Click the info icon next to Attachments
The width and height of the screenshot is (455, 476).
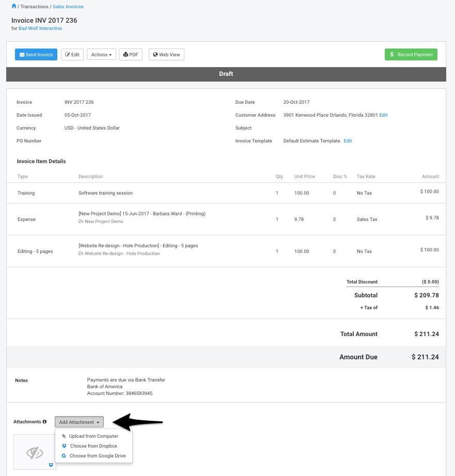click(x=45, y=422)
